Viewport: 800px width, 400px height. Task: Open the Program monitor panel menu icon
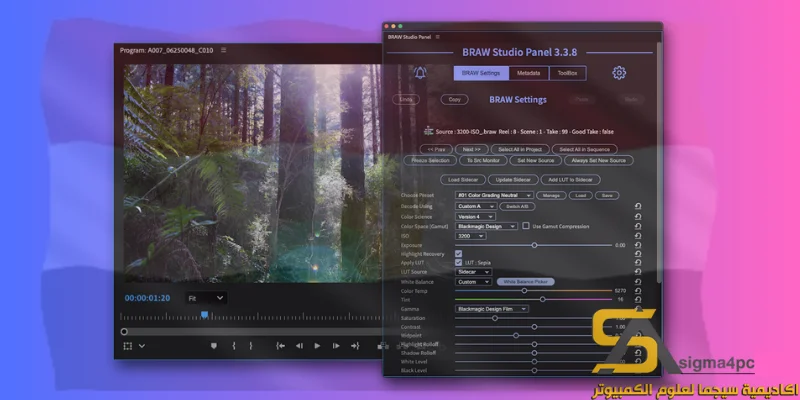(x=223, y=51)
